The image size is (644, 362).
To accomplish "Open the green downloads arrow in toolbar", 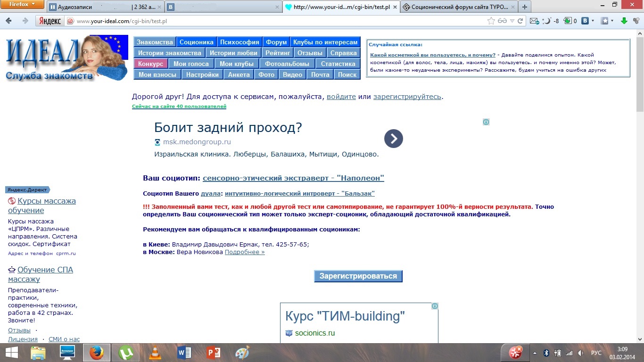I will coord(624,21).
